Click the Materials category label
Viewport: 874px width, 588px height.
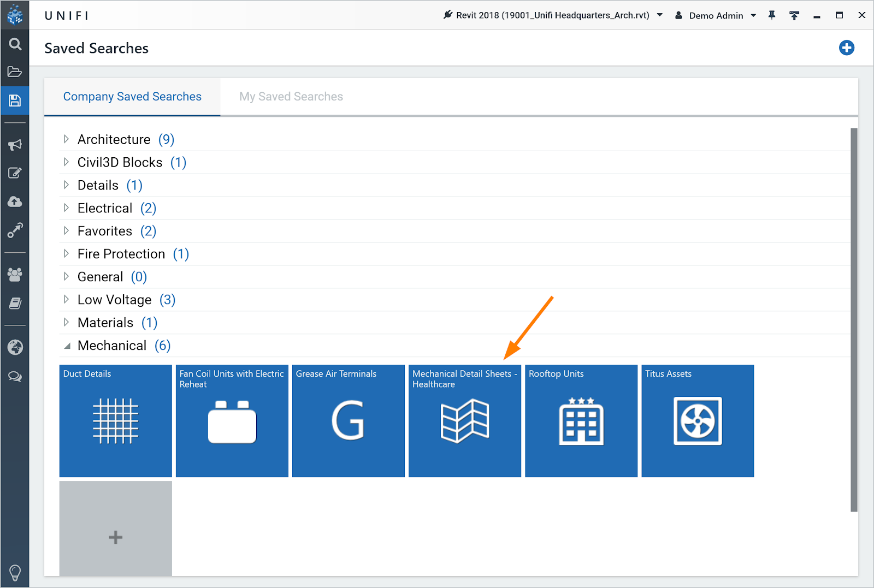(x=105, y=323)
